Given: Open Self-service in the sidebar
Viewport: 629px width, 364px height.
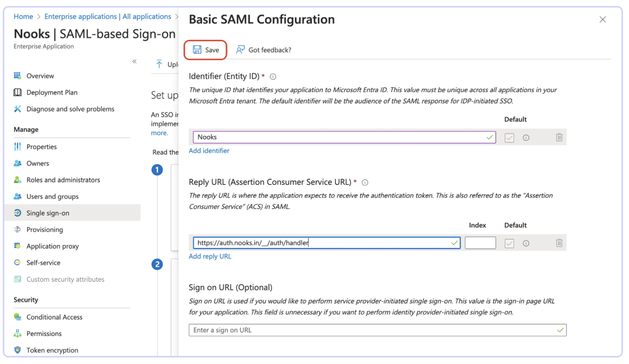Looking at the screenshot, I should 43,263.
